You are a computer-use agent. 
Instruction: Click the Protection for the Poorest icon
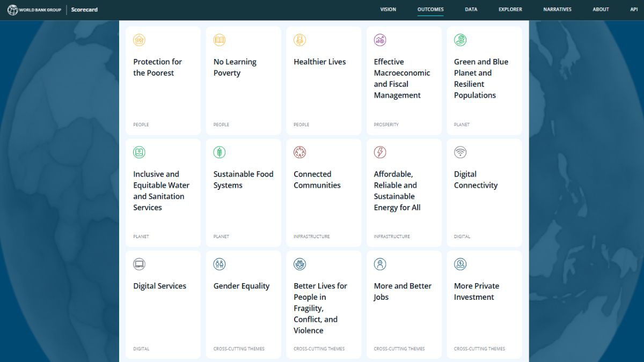140,40
